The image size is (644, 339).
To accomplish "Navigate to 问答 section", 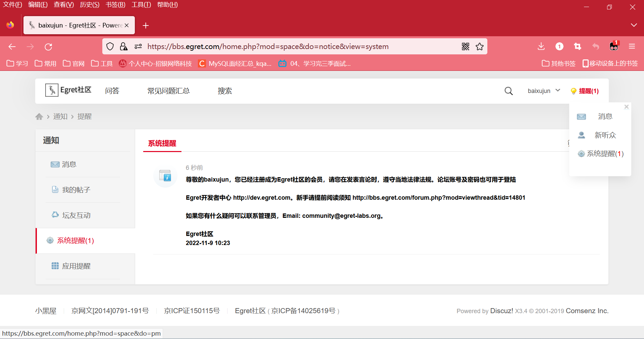I will pyautogui.click(x=112, y=91).
